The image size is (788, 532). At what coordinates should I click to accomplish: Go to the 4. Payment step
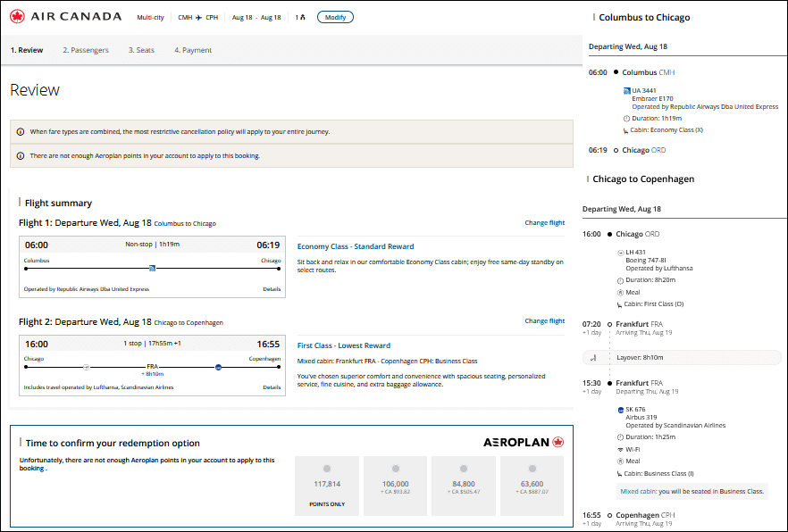click(x=193, y=50)
